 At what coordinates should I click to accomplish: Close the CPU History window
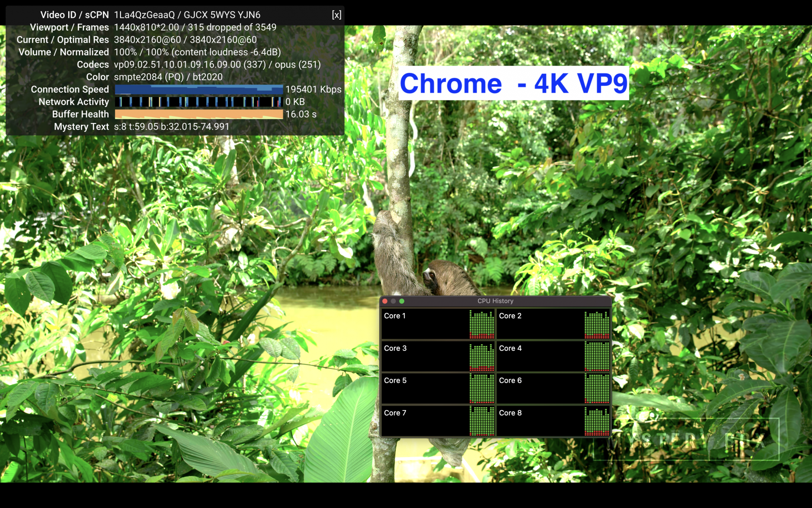[x=385, y=301]
